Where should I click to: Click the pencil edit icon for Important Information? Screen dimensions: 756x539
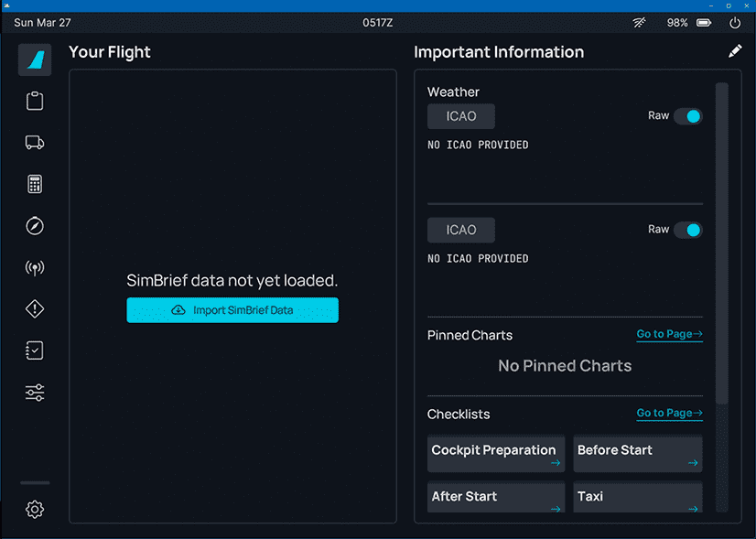tap(735, 52)
